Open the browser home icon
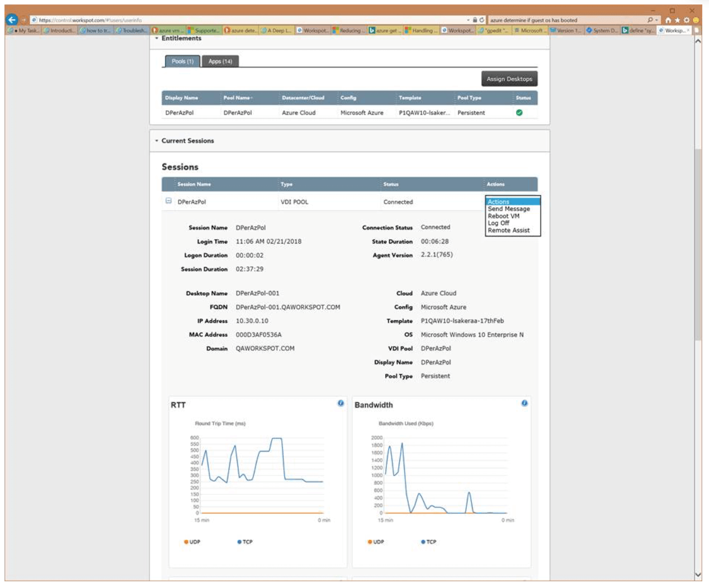 (x=668, y=20)
